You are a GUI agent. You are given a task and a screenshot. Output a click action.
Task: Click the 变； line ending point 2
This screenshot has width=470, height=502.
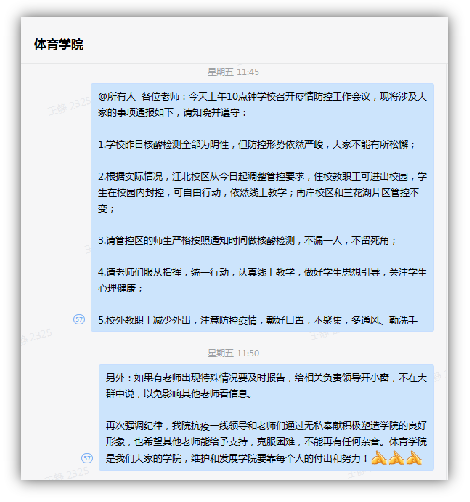pyautogui.click(x=106, y=209)
